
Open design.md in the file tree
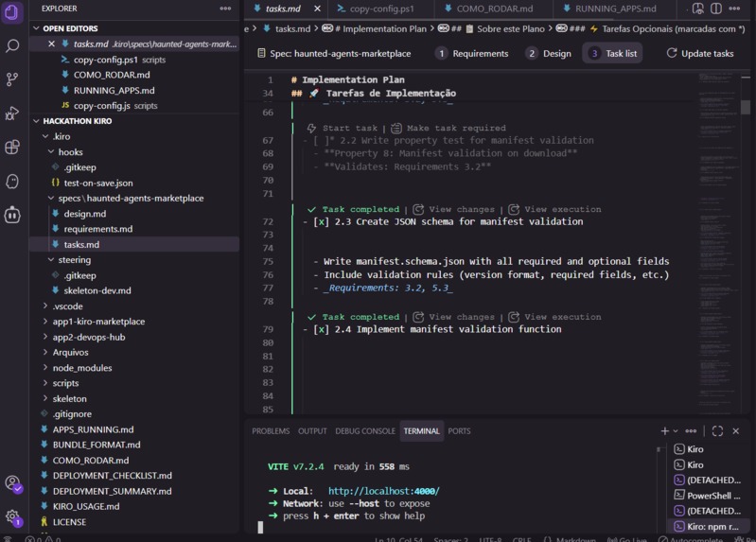(84, 214)
